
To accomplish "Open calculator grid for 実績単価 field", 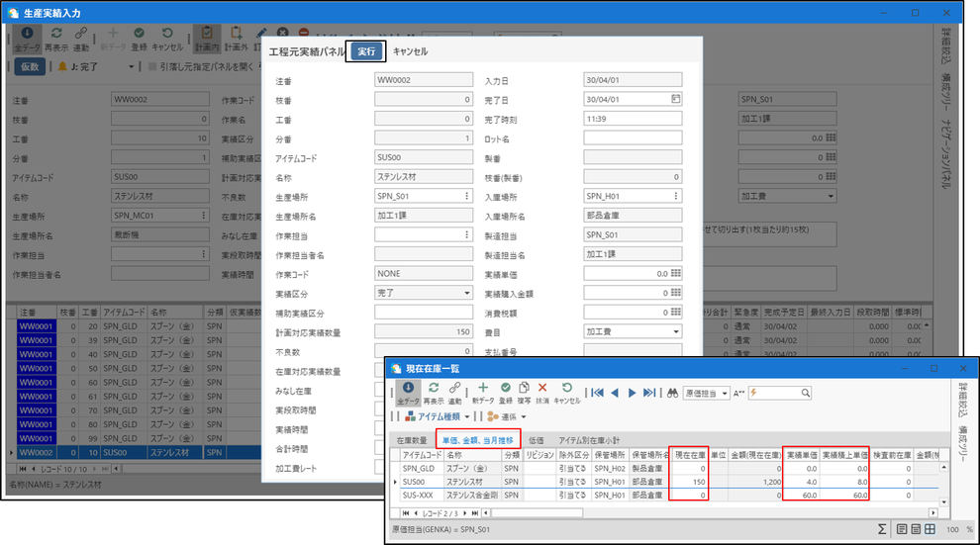I will tap(675, 273).
